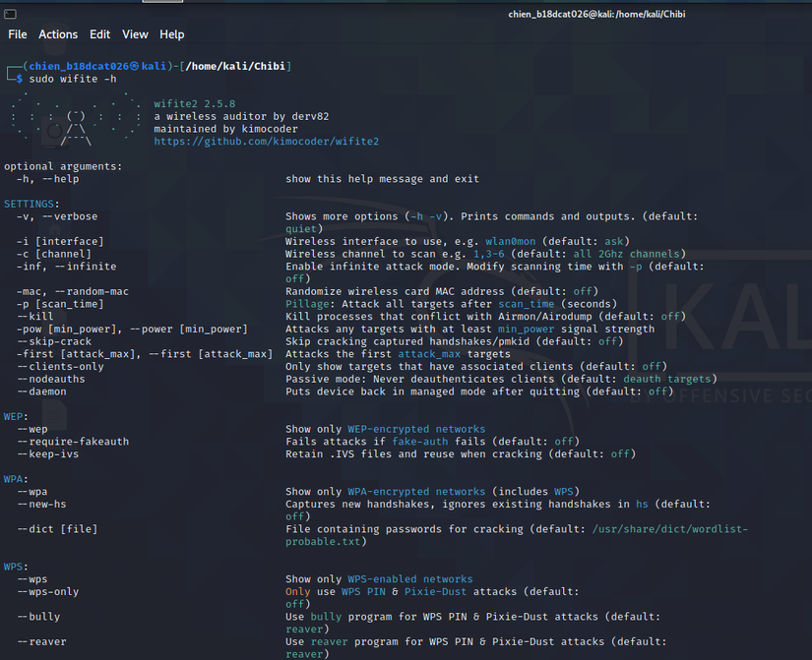Click the '-mac, --random-mac' option
Viewport: 812px width, 660px height.
click(x=73, y=291)
